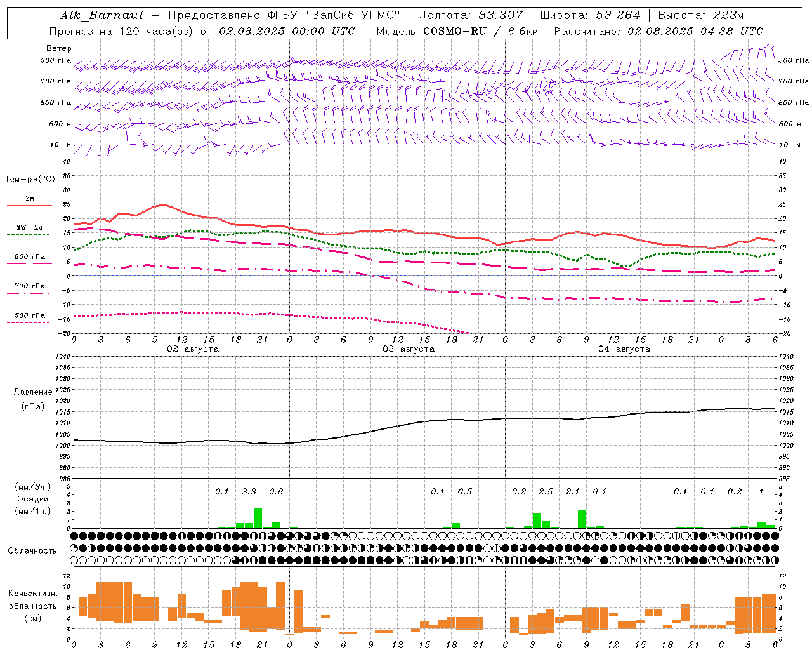The image size is (812, 650).
Task: Click the '02 августа' date label
Action: tap(193, 348)
